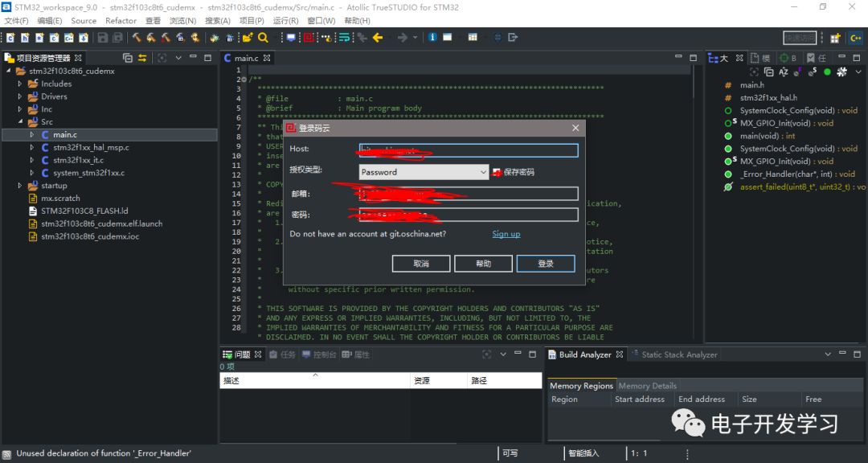The width and height of the screenshot is (868, 463).
Task: Minimize the project explorer panel
Action: click(x=193, y=56)
